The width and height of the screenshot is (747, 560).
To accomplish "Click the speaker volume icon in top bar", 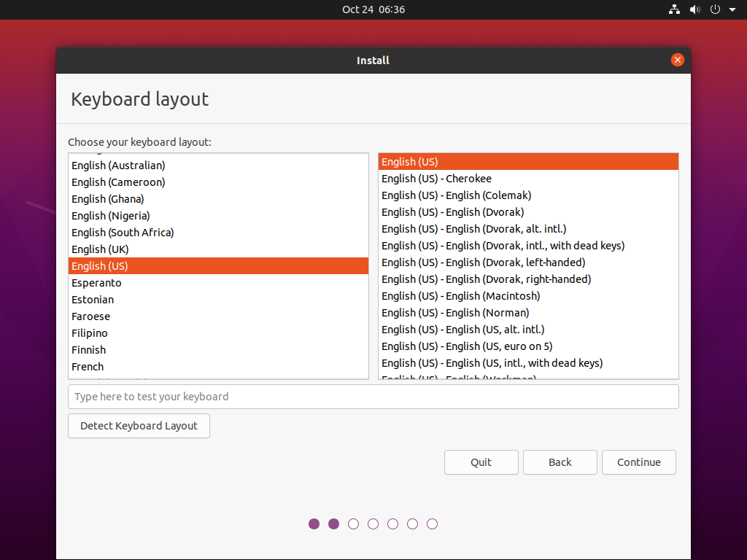I will [694, 9].
